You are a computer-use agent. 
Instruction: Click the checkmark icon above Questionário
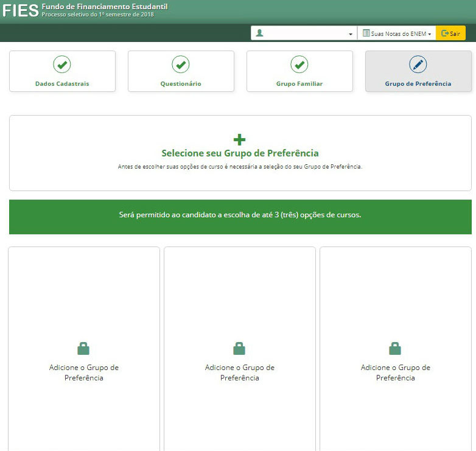181,65
